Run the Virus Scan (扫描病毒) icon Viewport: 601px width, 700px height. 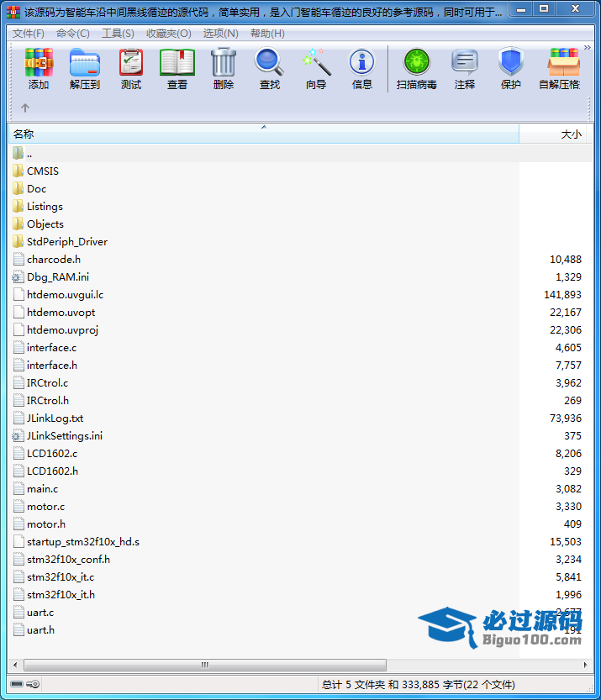(416, 68)
